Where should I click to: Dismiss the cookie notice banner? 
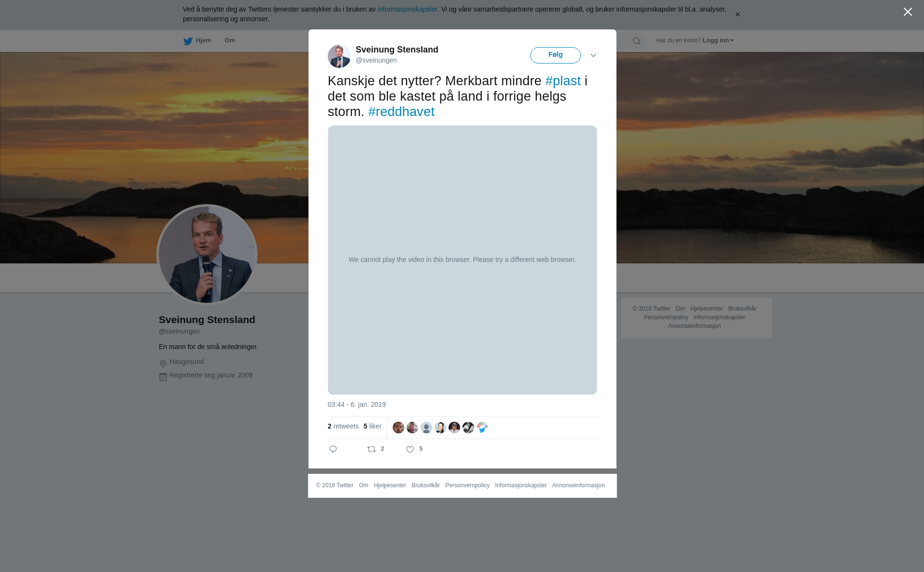click(737, 14)
